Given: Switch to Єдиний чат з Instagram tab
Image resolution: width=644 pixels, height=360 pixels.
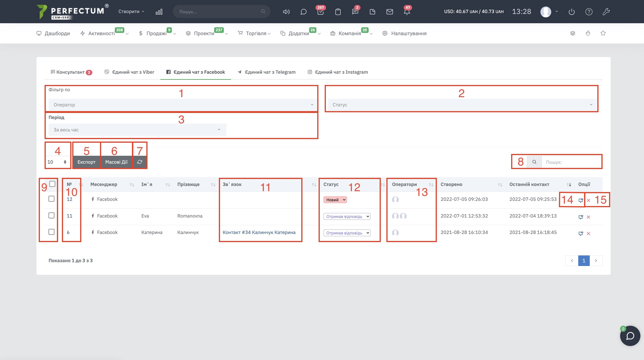Looking at the screenshot, I should pyautogui.click(x=338, y=72).
